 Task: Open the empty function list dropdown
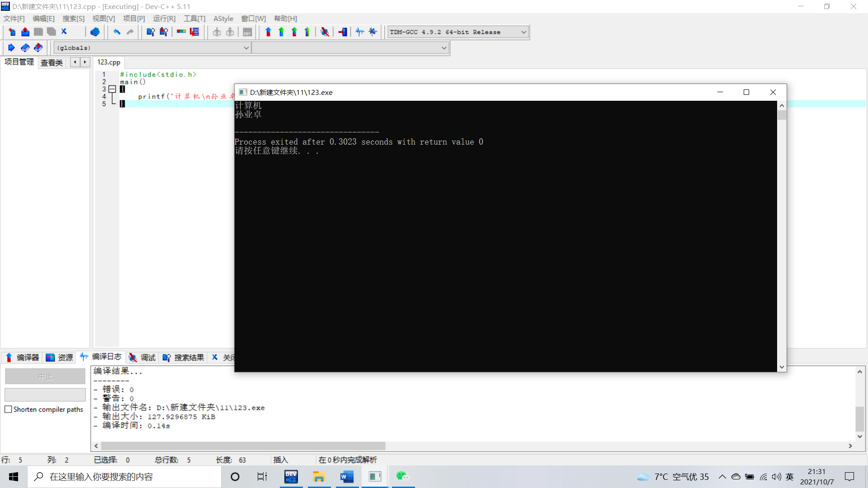(444, 48)
